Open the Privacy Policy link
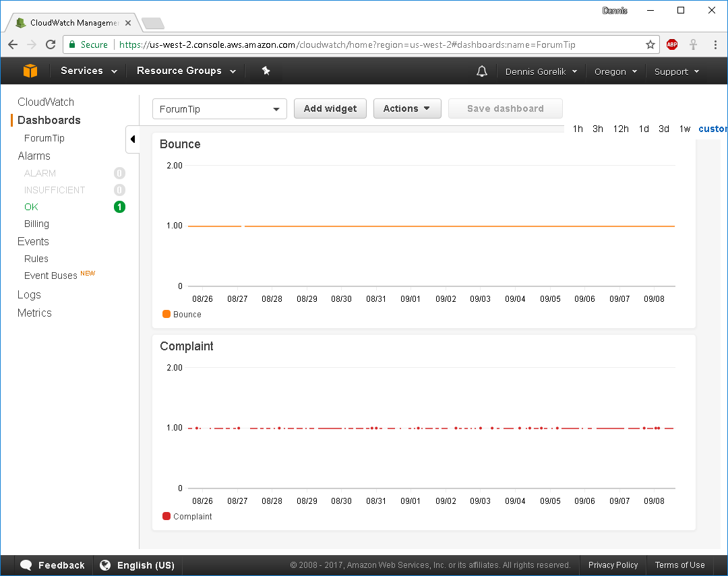Viewport: 728px width, 576px height. tap(613, 565)
